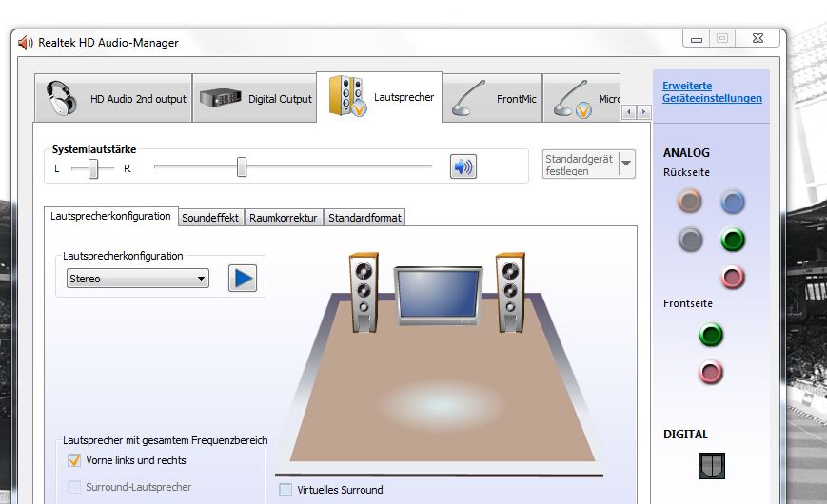Open the FrontMic device tab
The height and width of the screenshot is (504, 827).
pyautogui.click(x=492, y=98)
